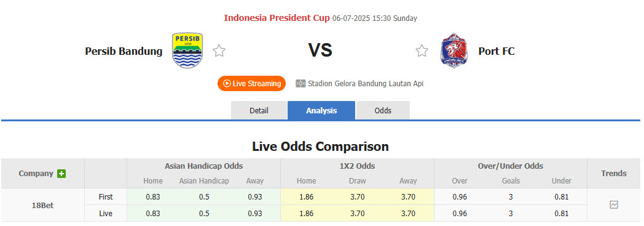Click the 18Bet company name
The height and width of the screenshot is (226, 644).
[x=43, y=205]
